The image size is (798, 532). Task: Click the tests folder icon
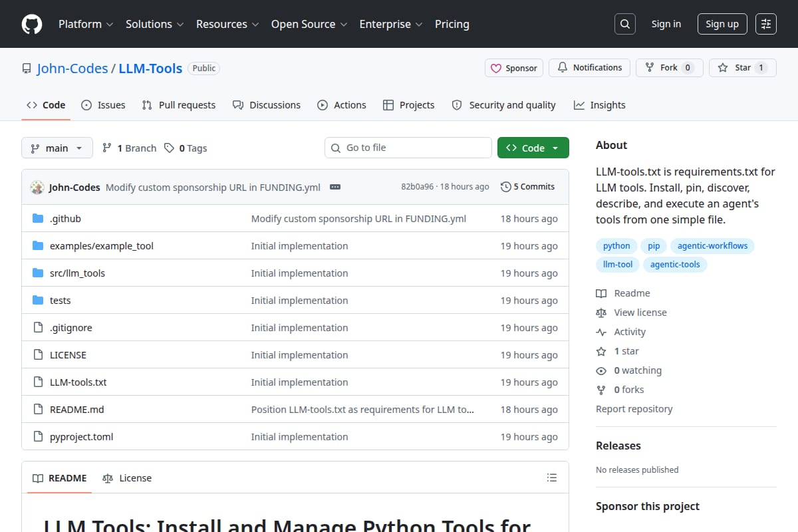(x=38, y=300)
